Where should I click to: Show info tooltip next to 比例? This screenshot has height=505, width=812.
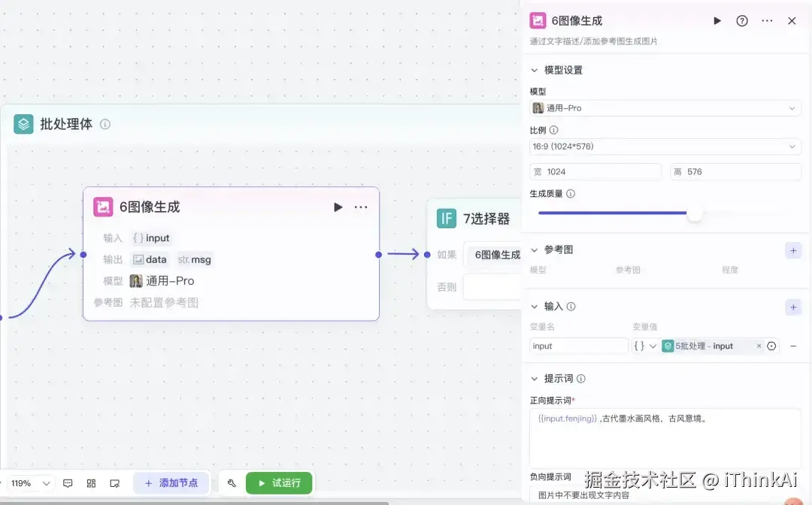coord(553,130)
